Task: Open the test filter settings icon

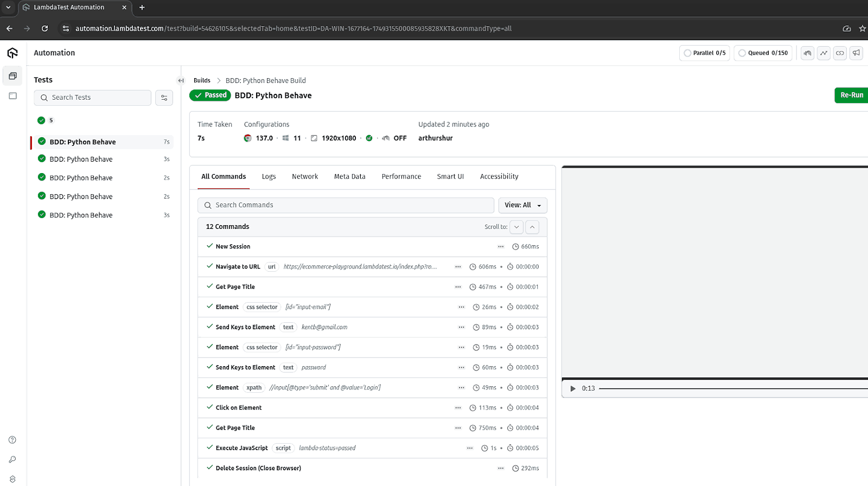Action: (164, 98)
